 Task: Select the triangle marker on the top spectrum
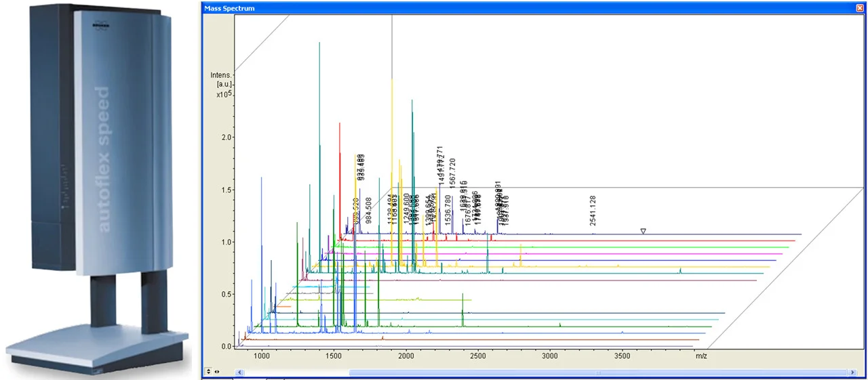click(643, 231)
